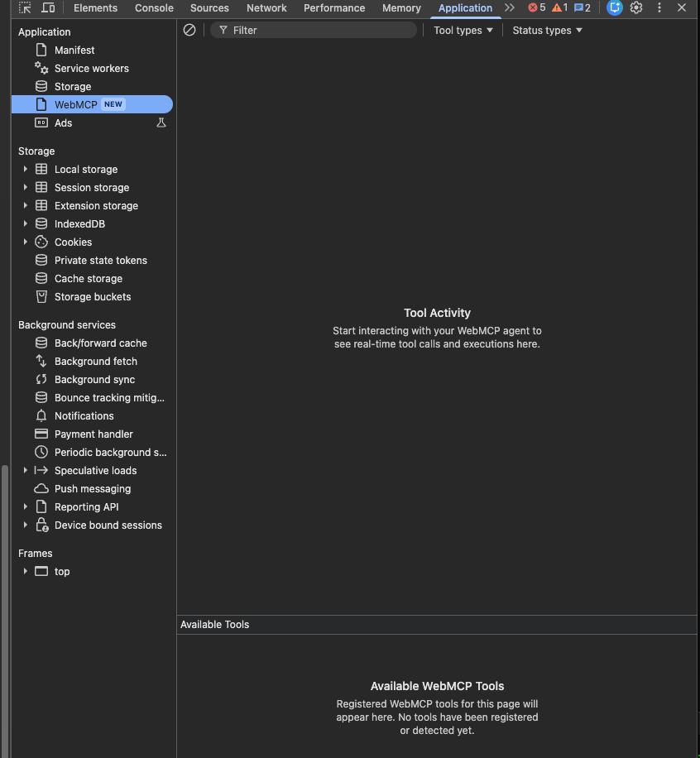700x758 pixels.
Task: Open DevTools settings gear
Action: click(636, 7)
